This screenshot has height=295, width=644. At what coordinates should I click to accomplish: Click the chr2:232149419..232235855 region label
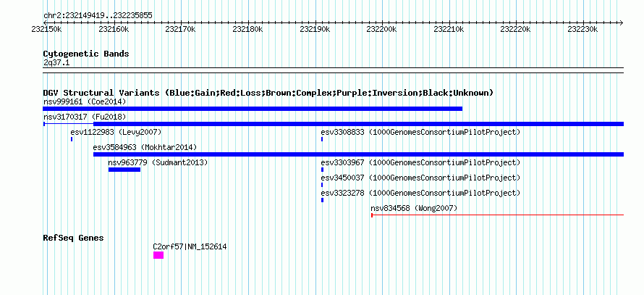(x=98, y=16)
